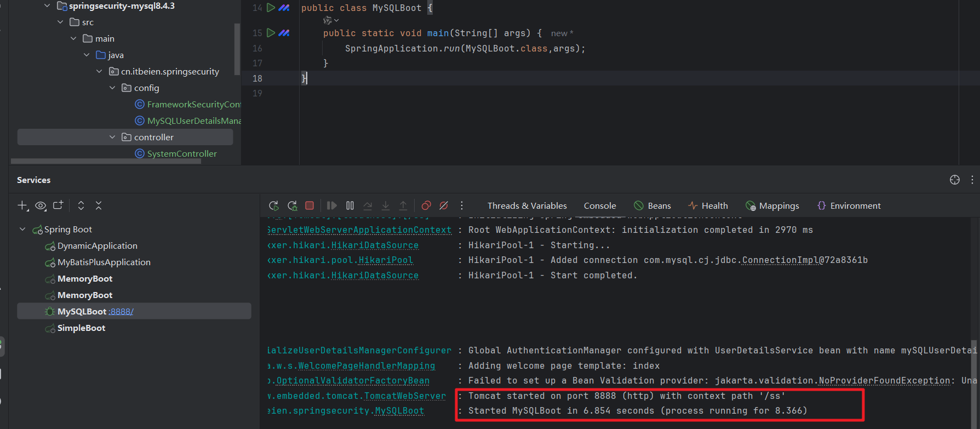This screenshot has height=429, width=980.
Task: Open ServletWebServerApplicationContext console link
Action: (359, 230)
